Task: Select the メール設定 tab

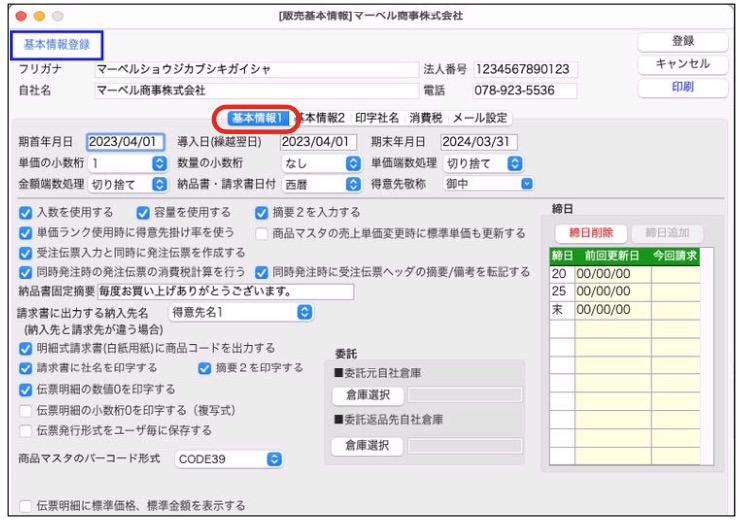Action: point(480,118)
